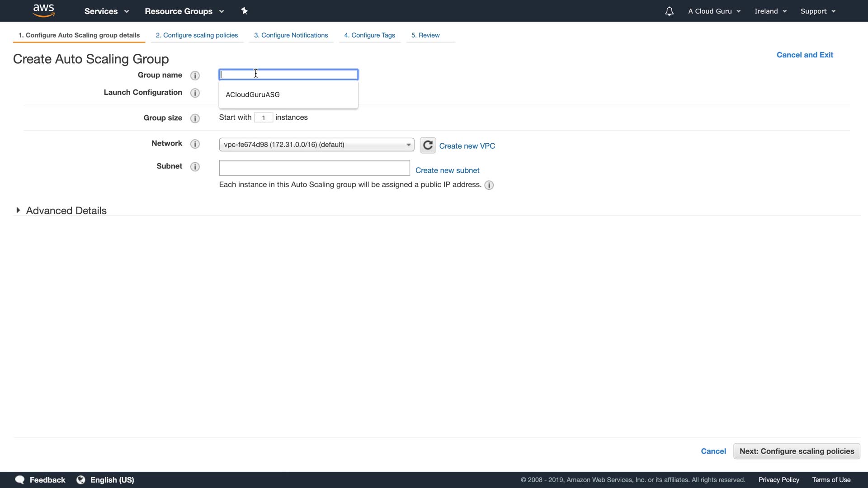Click Next: Configure scaling policies button
Image resolution: width=868 pixels, height=488 pixels.
point(797,451)
